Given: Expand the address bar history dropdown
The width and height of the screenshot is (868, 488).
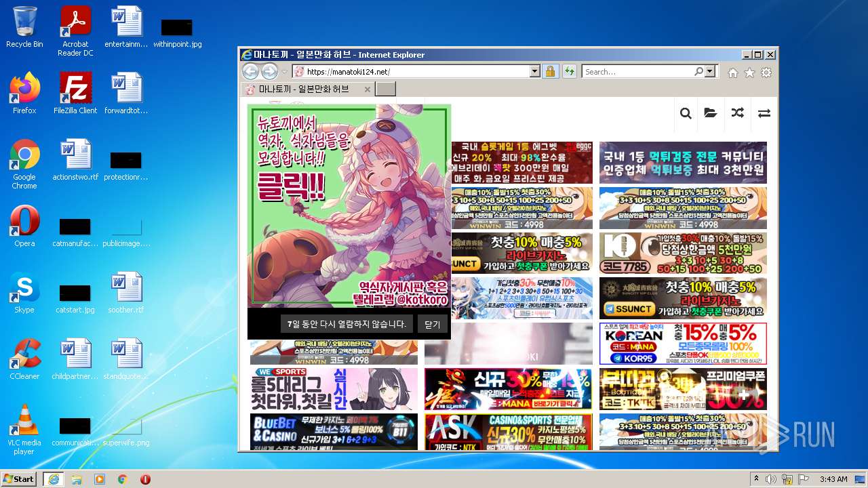Looking at the screenshot, I should click(x=534, y=71).
